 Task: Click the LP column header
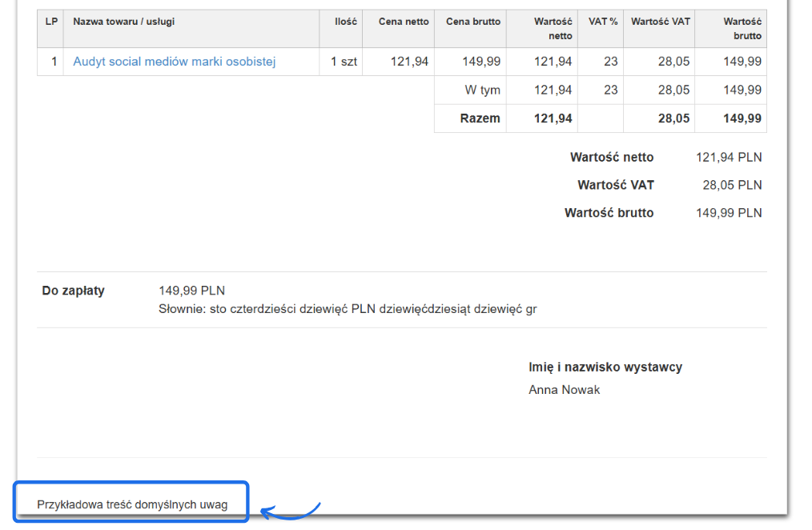pos(51,22)
